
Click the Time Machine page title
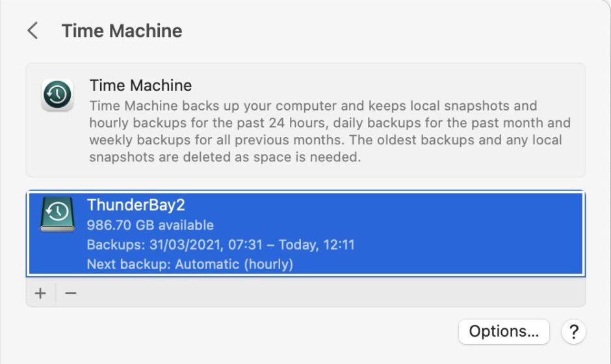tap(122, 31)
